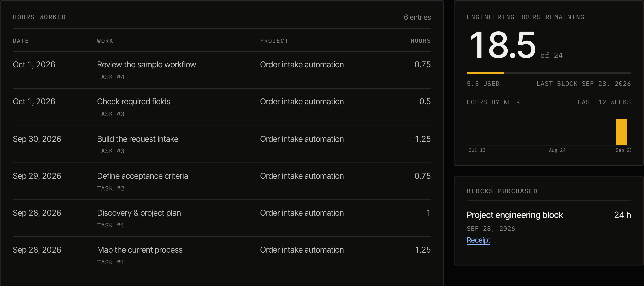Image resolution: width=644 pixels, height=286 pixels.
Task: Click the 18.5 hours remaining figure
Action: pyautogui.click(x=503, y=45)
